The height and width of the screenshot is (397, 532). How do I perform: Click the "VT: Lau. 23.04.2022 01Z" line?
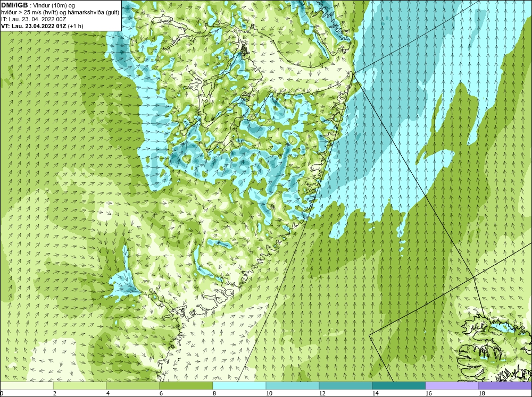(x=34, y=26)
